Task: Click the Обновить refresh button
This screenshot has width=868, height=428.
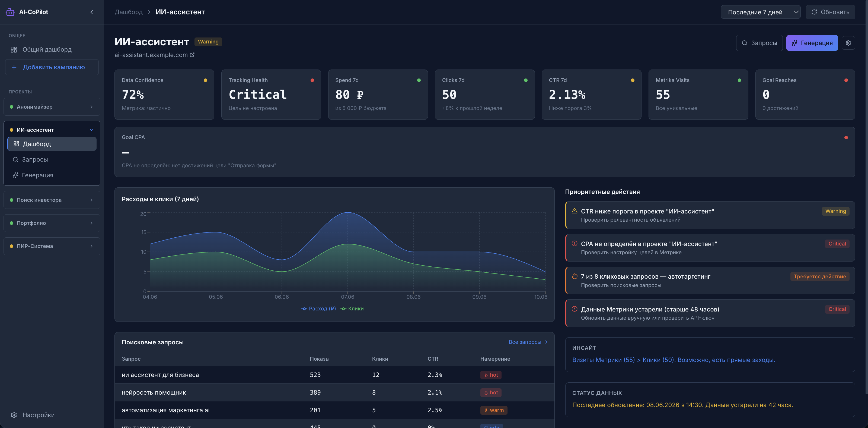Action: point(830,12)
